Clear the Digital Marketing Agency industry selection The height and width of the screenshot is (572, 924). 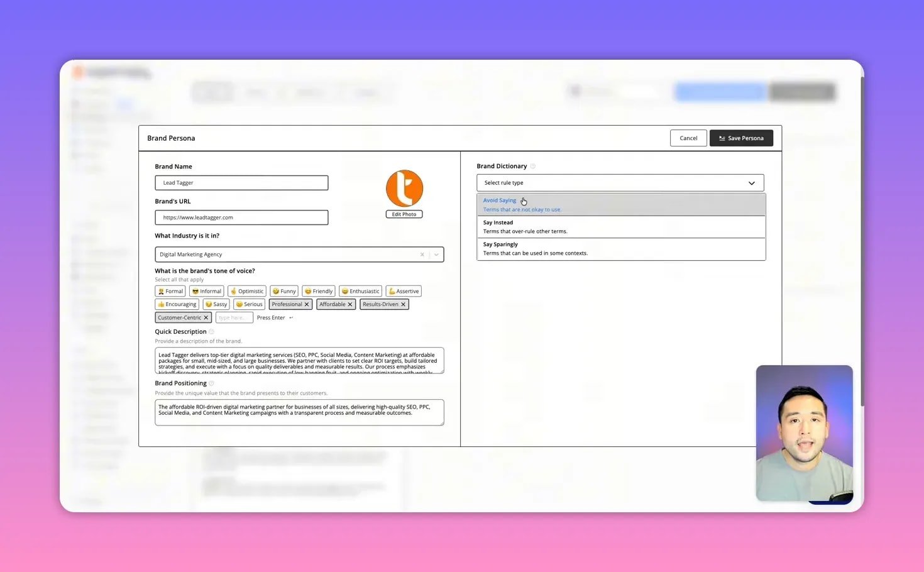[422, 254]
